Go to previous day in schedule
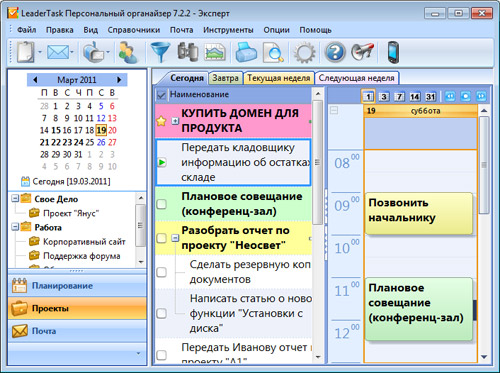Screen dimensions: 500x373 (450, 96)
